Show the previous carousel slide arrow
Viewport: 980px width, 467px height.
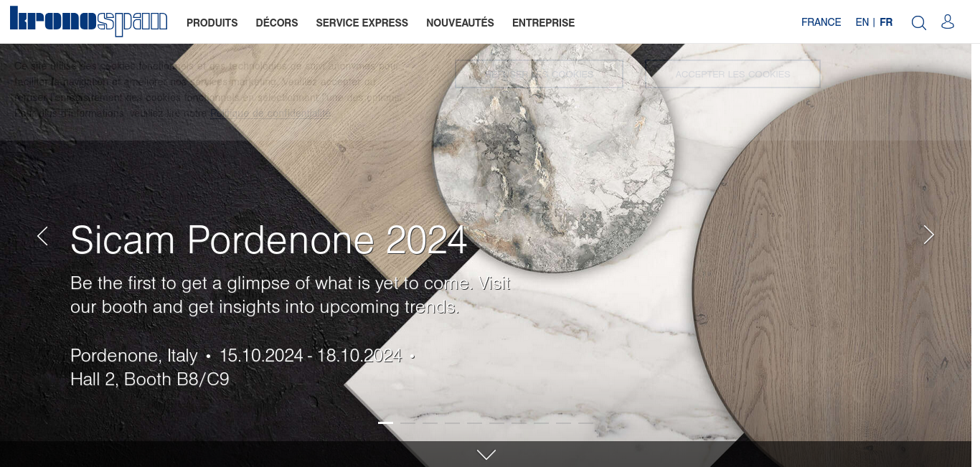pos(42,235)
